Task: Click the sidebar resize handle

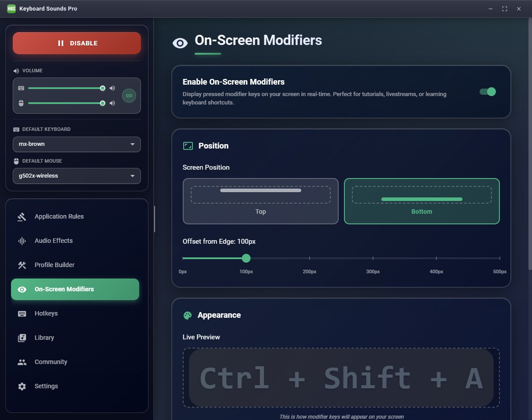Action: 155,219
